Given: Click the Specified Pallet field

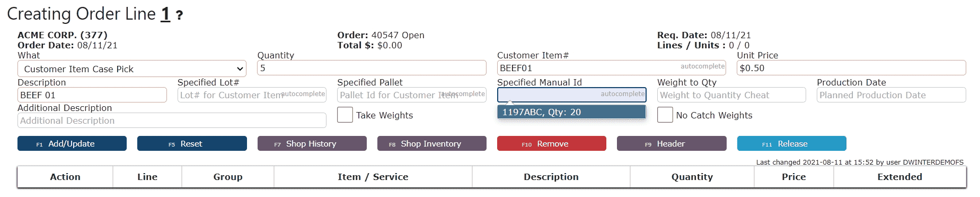Looking at the screenshot, I should tap(412, 95).
